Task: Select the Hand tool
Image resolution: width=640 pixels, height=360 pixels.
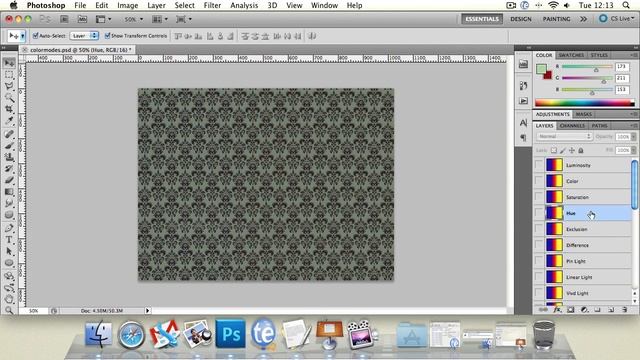Action: pos(9,299)
